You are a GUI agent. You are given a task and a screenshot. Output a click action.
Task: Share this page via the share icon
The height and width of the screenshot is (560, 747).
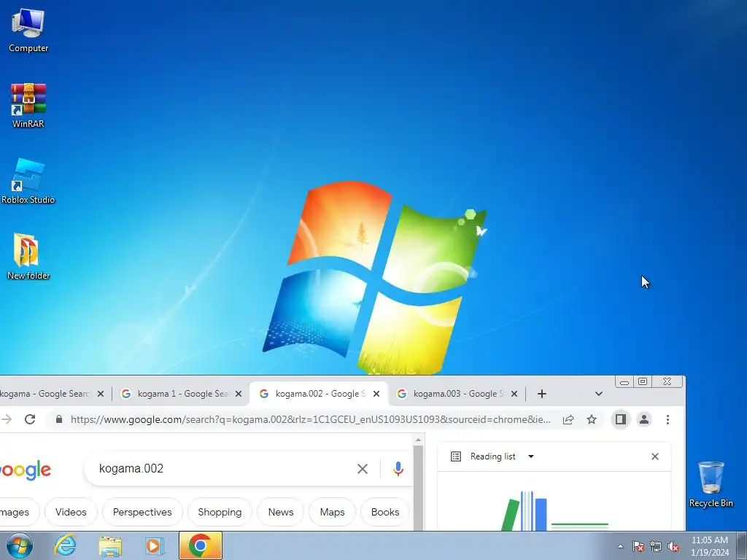click(x=568, y=419)
